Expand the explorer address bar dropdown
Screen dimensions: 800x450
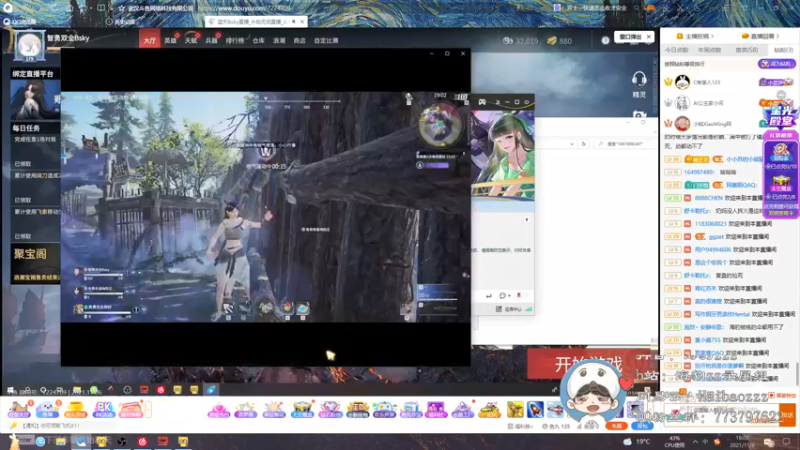(x=571, y=144)
